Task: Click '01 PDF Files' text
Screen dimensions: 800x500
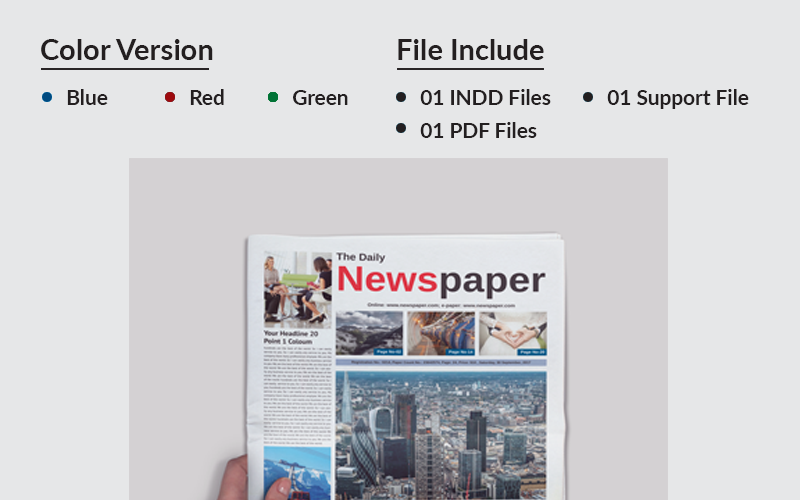Action: pos(478,131)
